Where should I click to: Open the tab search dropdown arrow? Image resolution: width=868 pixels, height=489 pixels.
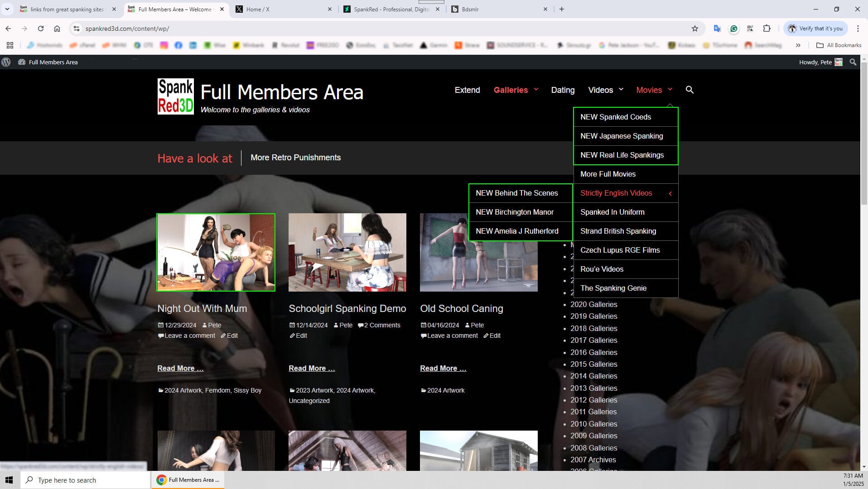[x=7, y=9]
